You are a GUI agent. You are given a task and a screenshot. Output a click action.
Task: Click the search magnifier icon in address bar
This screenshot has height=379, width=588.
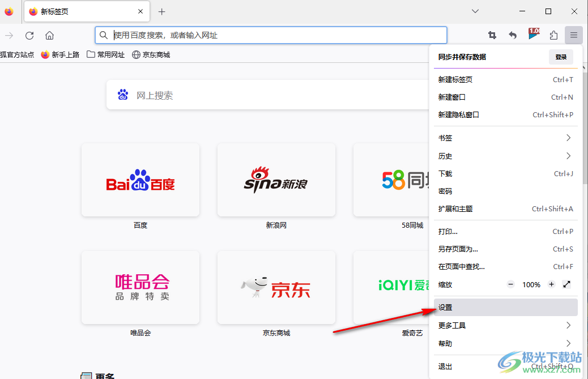(x=104, y=35)
